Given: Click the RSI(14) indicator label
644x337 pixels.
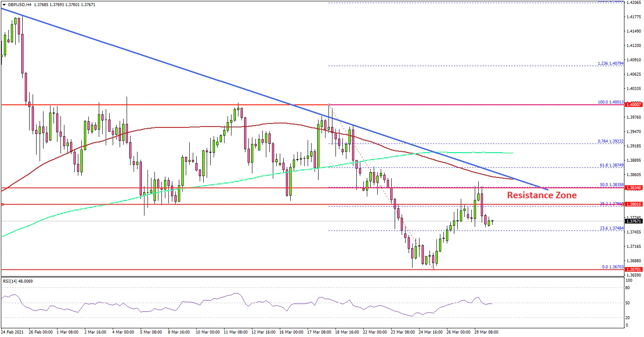Looking at the screenshot, I should tap(17, 281).
